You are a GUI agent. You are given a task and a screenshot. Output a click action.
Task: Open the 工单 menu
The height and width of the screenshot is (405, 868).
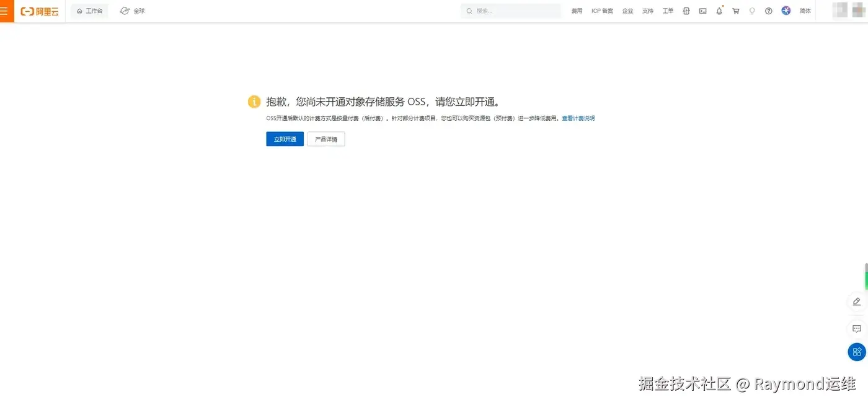tap(668, 11)
